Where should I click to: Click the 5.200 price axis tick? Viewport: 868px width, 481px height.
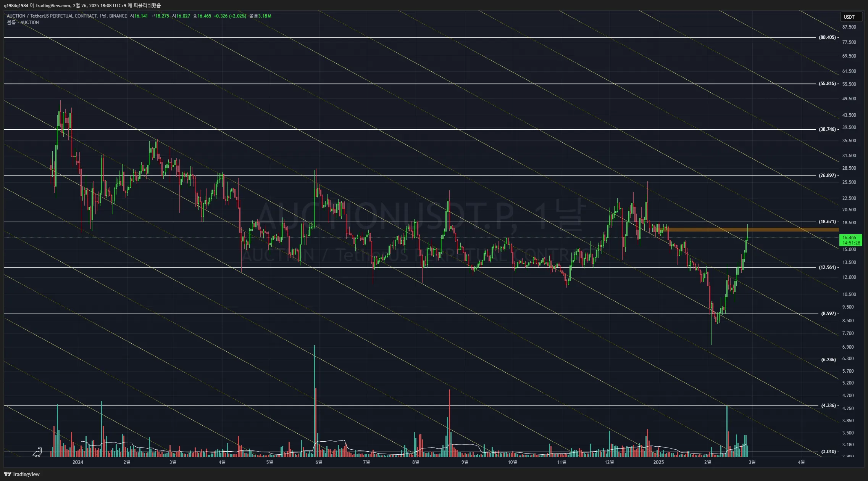coord(848,383)
